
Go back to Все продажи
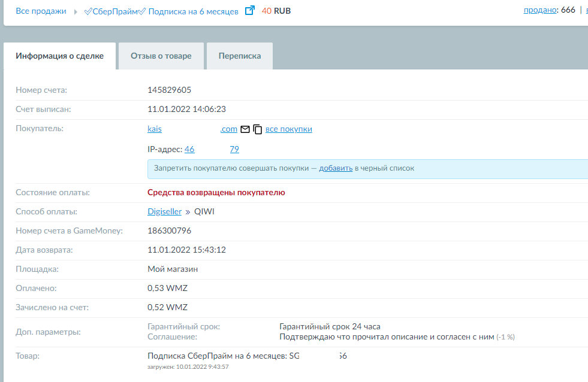point(41,11)
